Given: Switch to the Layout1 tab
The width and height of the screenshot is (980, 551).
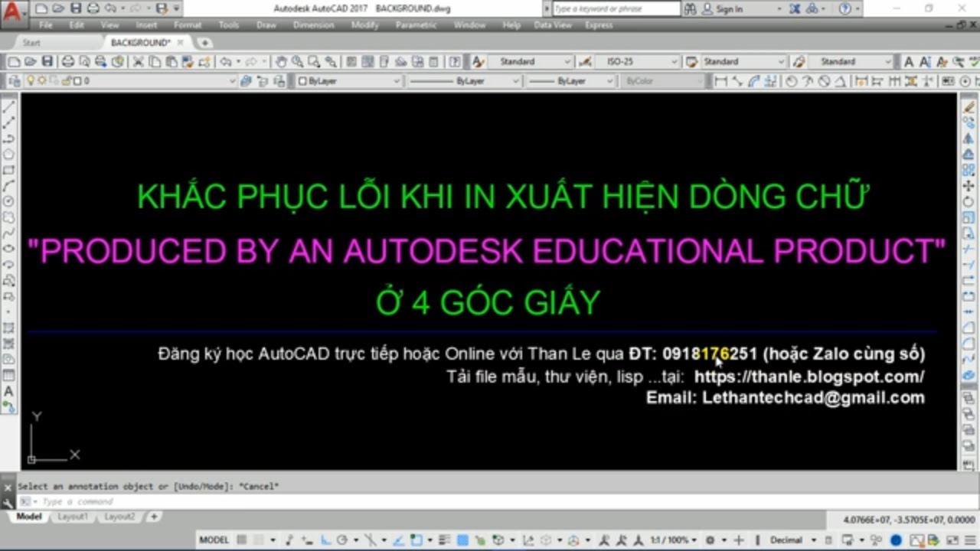Looking at the screenshot, I should 73,517.
